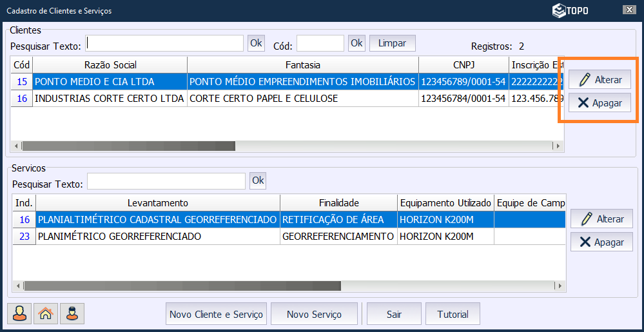Viewport: 644px width, 332px height.
Task: Focus the Clientes Pesquisar Texto input
Action: click(164, 43)
